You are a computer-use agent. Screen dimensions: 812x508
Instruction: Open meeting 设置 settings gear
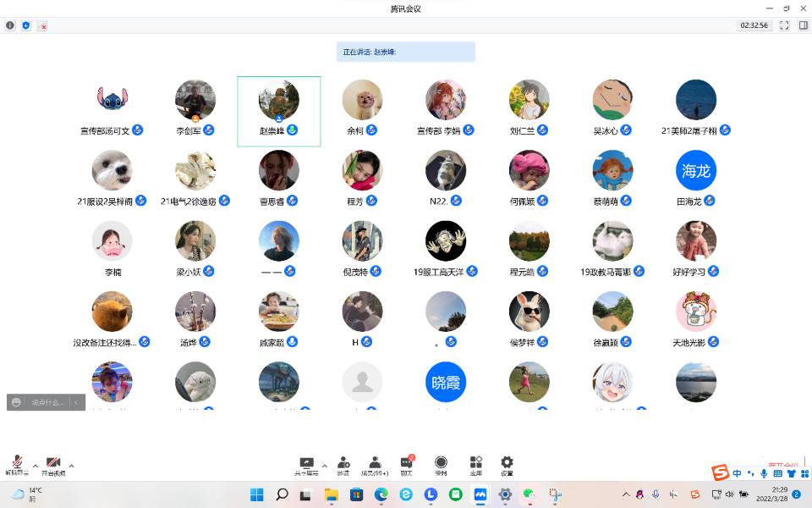pyautogui.click(x=507, y=464)
